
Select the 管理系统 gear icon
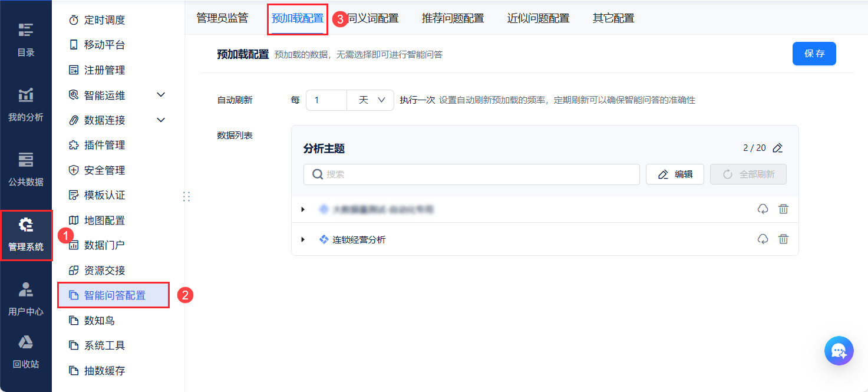(x=26, y=225)
